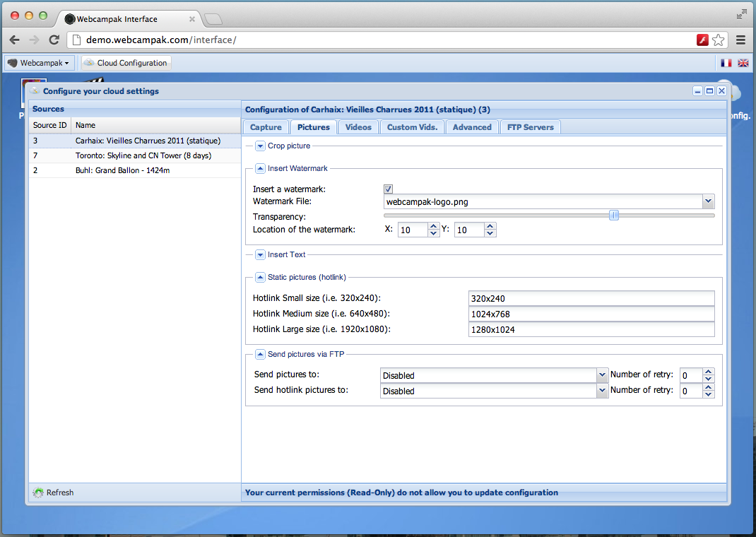Click the French flag language icon

726,63
